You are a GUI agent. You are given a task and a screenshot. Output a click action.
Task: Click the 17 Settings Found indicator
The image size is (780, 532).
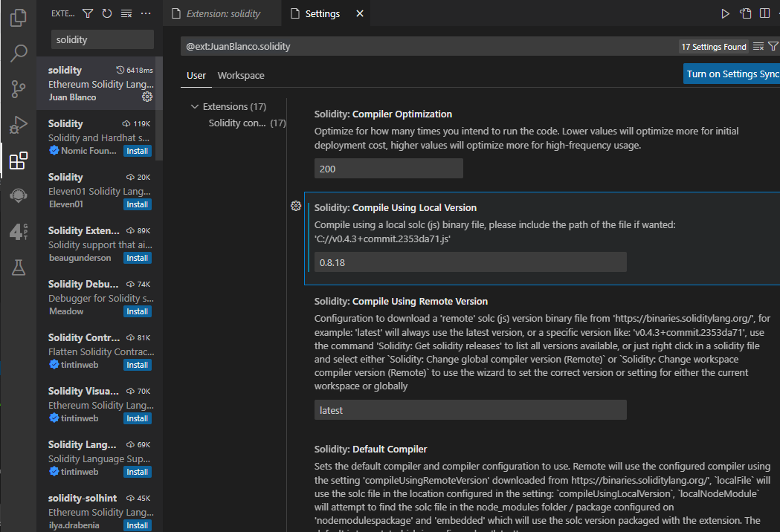pyautogui.click(x=714, y=47)
